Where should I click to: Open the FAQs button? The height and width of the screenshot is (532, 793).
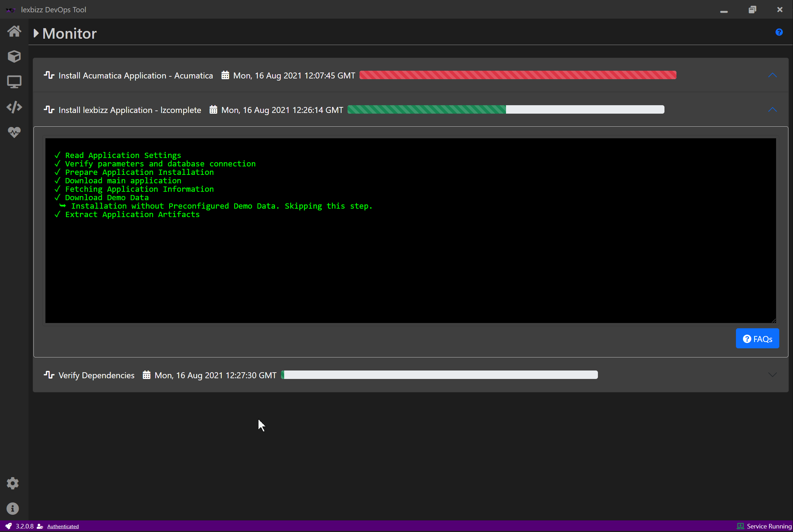757,338
